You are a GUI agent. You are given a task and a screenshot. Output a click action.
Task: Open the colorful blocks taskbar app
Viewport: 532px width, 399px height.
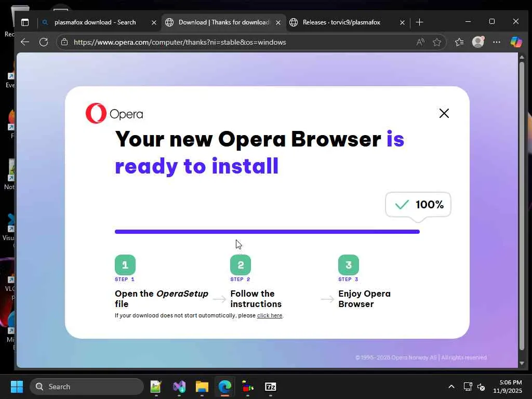[x=248, y=387]
